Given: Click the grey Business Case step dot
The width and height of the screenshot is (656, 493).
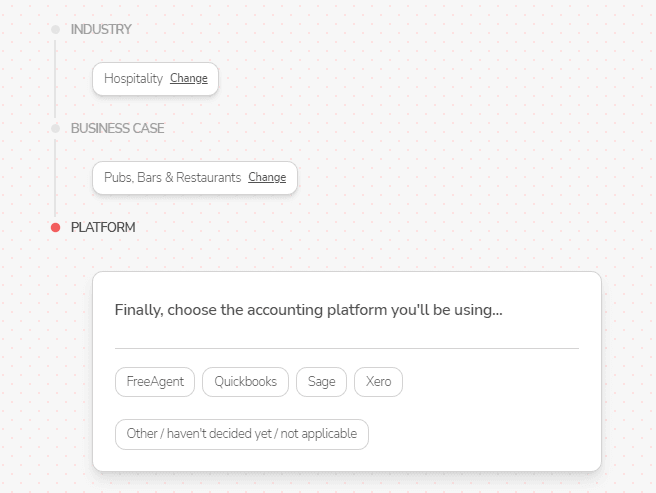Looking at the screenshot, I should (x=56, y=128).
